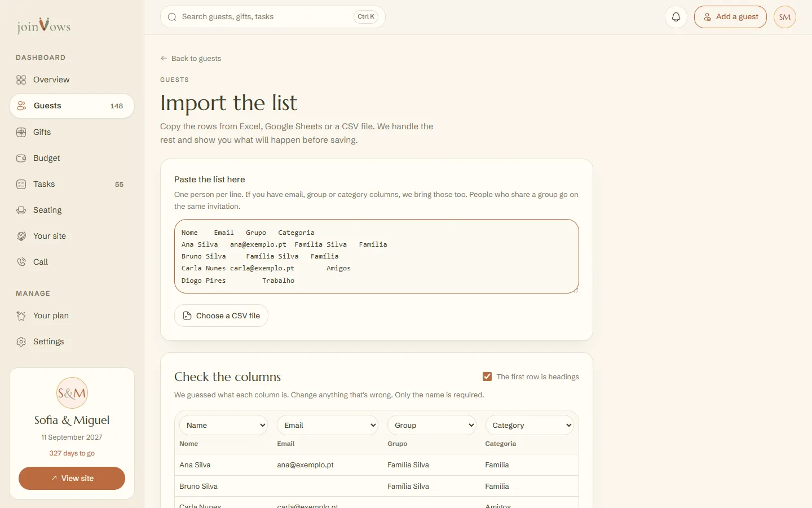The height and width of the screenshot is (508, 812).
Task: Click the Guests count badge 148
Action: 117,106
